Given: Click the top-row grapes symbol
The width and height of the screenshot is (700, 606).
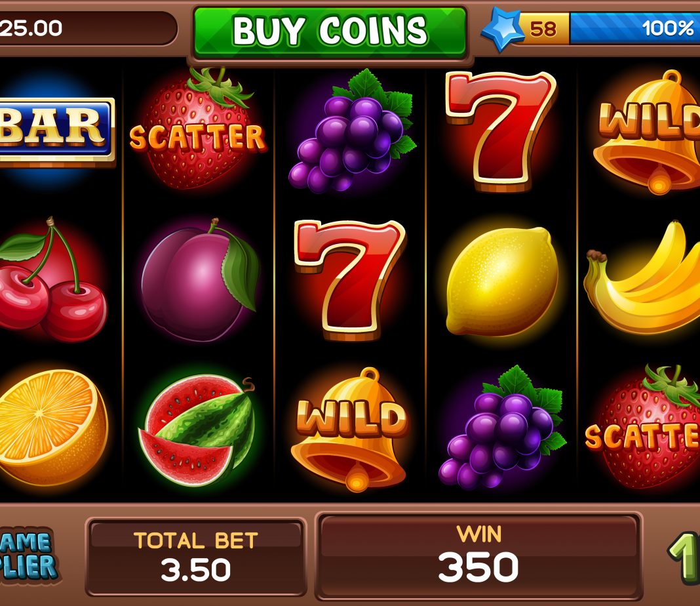Looking at the screenshot, I should tap(352, 131).
